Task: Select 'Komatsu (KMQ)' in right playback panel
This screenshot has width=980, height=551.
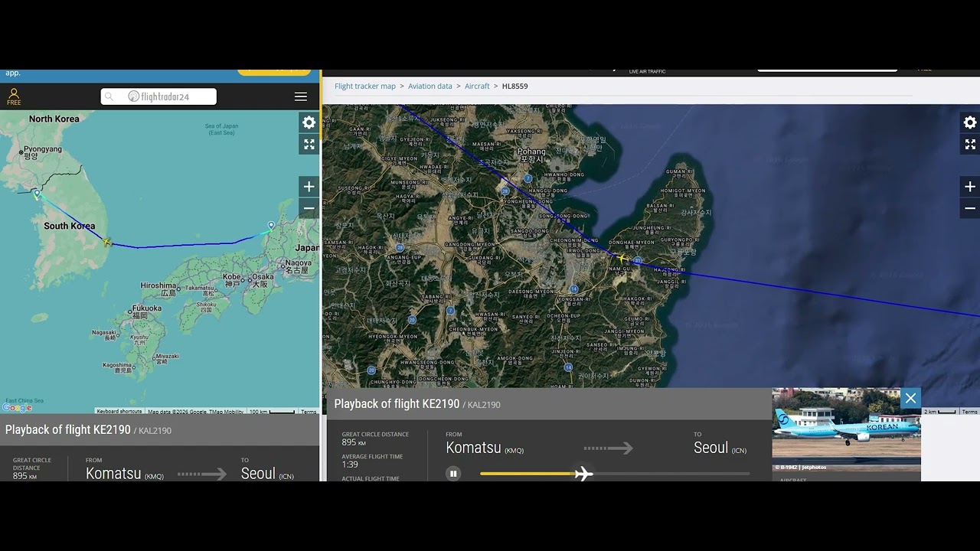Action: point(485,448)
